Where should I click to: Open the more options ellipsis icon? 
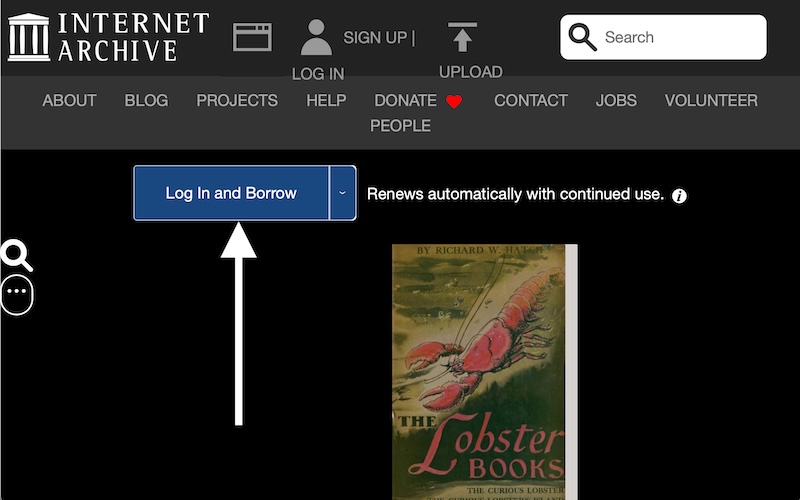[17, 292]
